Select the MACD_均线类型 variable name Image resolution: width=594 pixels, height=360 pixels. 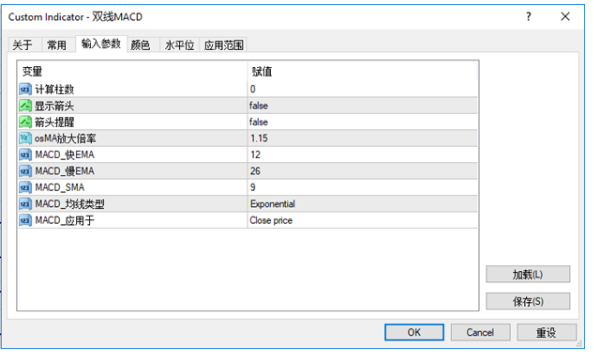[69, 204]
